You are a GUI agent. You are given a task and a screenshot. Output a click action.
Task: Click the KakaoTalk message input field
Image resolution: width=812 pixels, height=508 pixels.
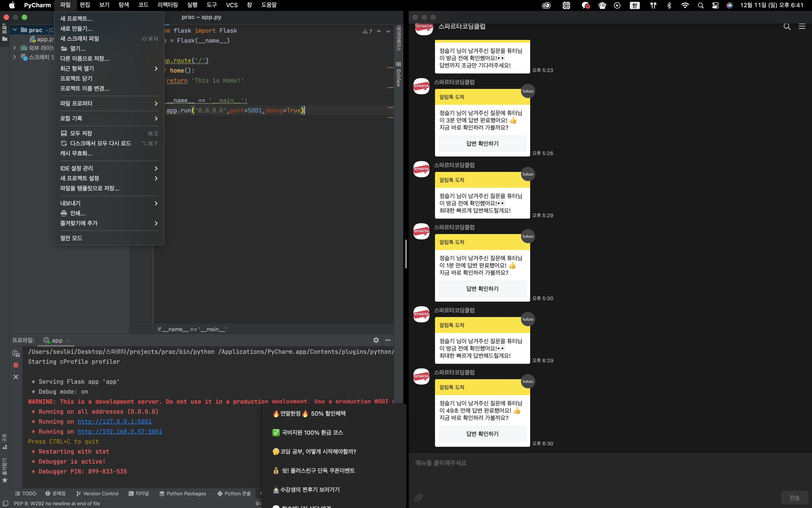[x=610, y=472]
